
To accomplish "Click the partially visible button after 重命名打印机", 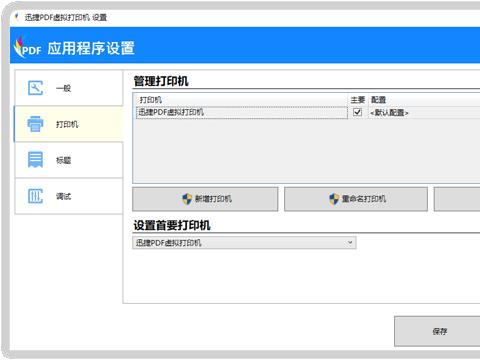I will coord(457,199).
